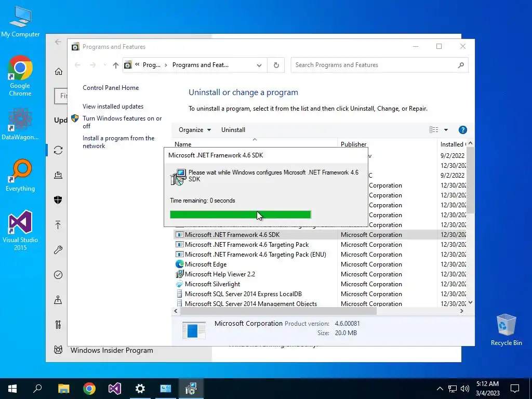
Task: Refresh the Programs and Features list
Action: [x=276, y=65]
